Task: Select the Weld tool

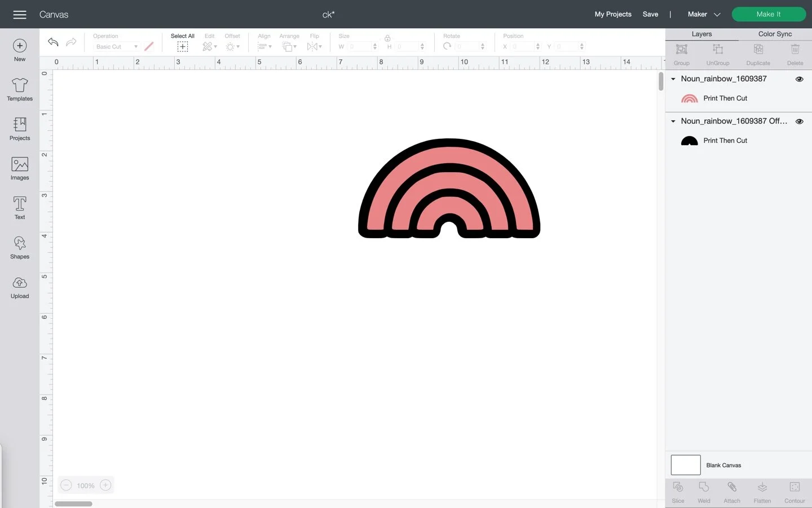Action: [704, 492]
